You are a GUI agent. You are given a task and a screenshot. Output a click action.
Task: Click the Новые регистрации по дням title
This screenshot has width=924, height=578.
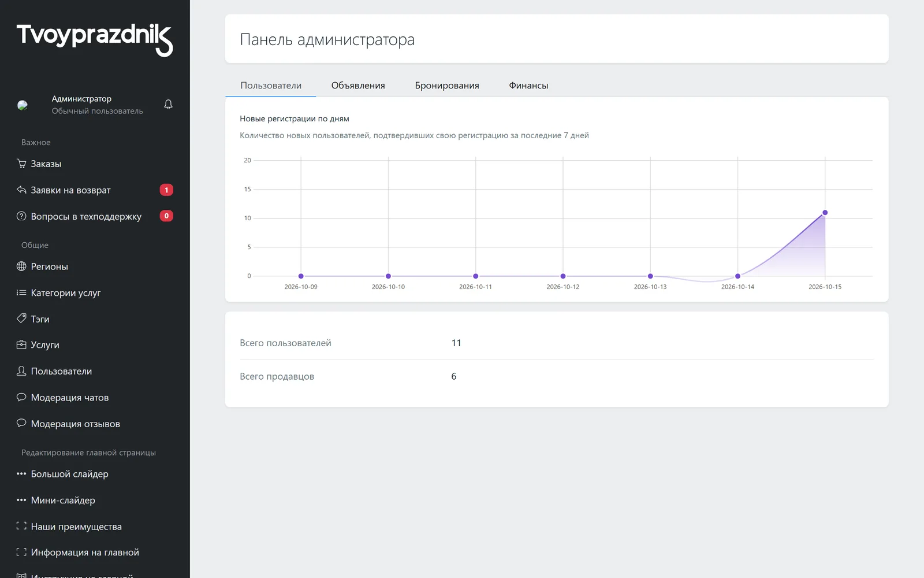pos(295,118)
